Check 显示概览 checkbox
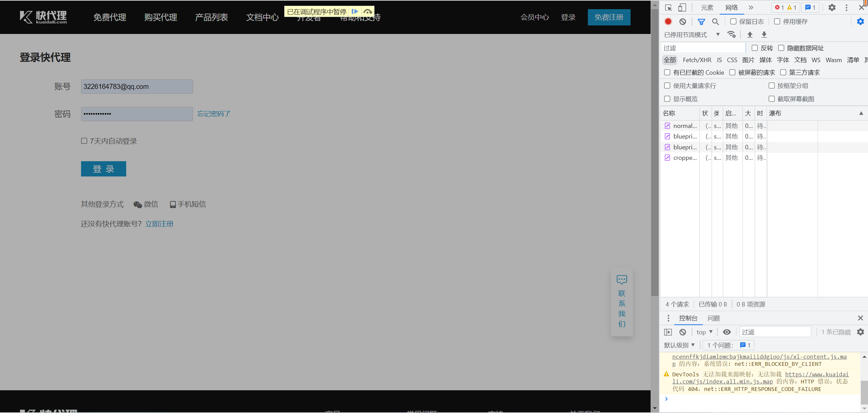Viewport: 868px width, 413px height. (667, 99)
